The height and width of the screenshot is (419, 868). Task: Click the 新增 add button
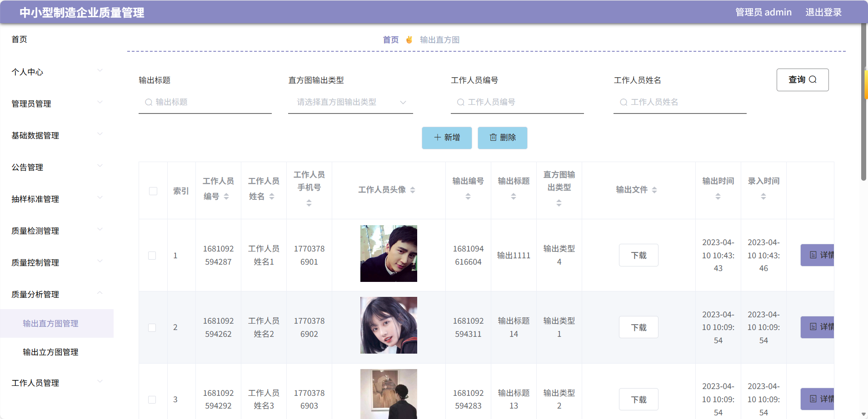[x=447, y=138]
